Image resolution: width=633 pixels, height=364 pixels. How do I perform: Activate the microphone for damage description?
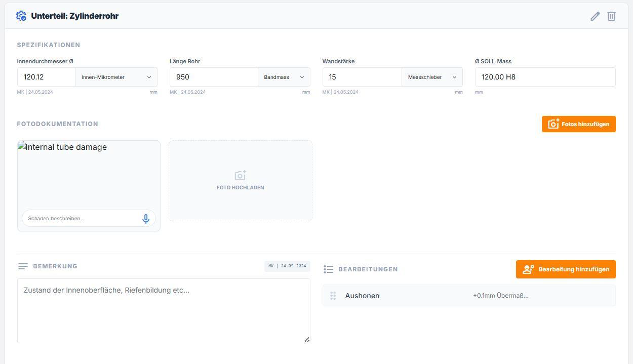pos(146,219)
